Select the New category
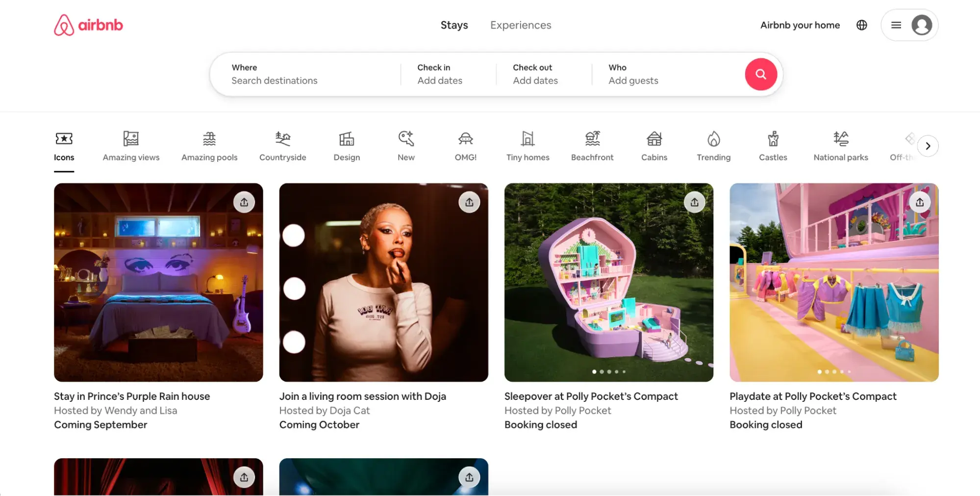This screenshot has width=980, height=496. click(406, 147)
